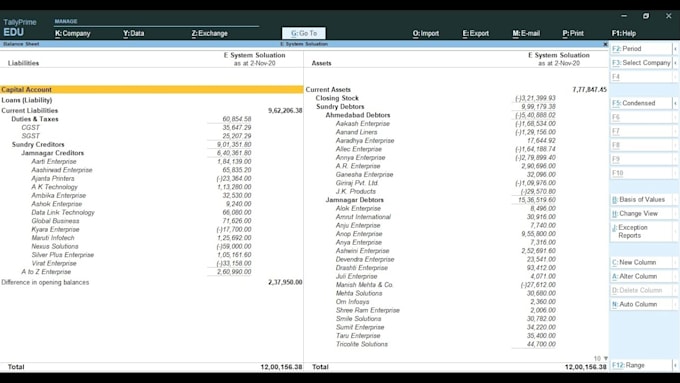Select the CGST ledger
680x383 pixels.
(30, 128)
